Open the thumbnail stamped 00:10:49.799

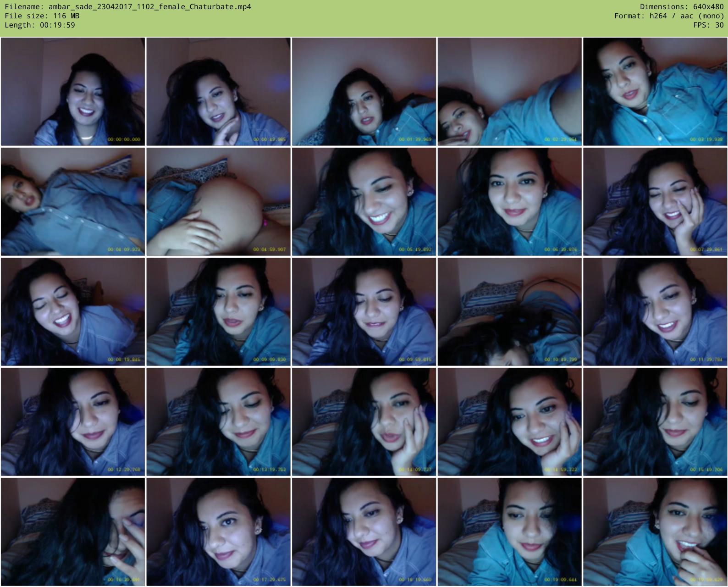coord(509,311)
